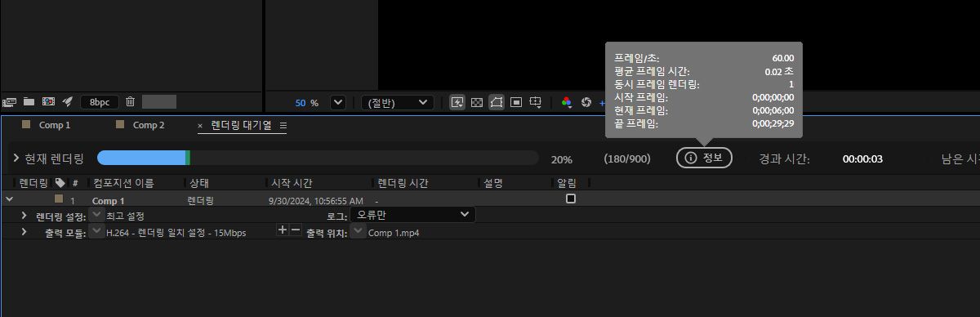Open the H.264 15Mbps output module link
Viewport: 980px width, 317px height.
click(x=176, y=233)
